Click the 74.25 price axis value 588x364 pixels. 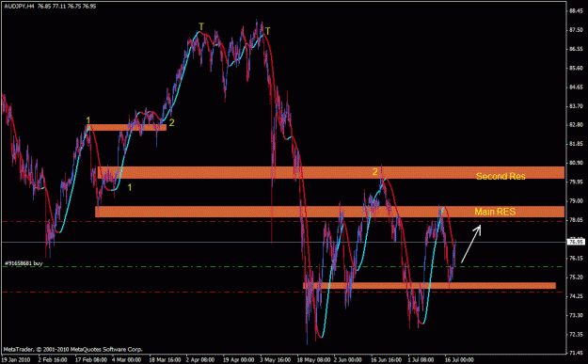576,296
